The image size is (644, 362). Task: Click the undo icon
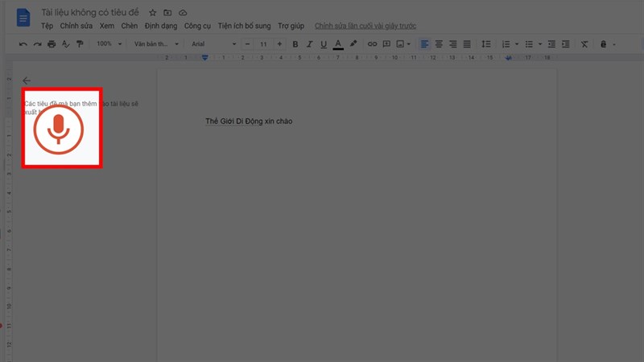point(23,44)
